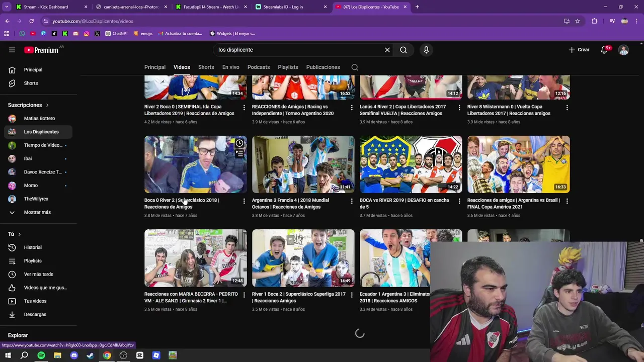
Task: Switch to Playlists channel tab
Action: pyautogui.click(x=288, y=67)
